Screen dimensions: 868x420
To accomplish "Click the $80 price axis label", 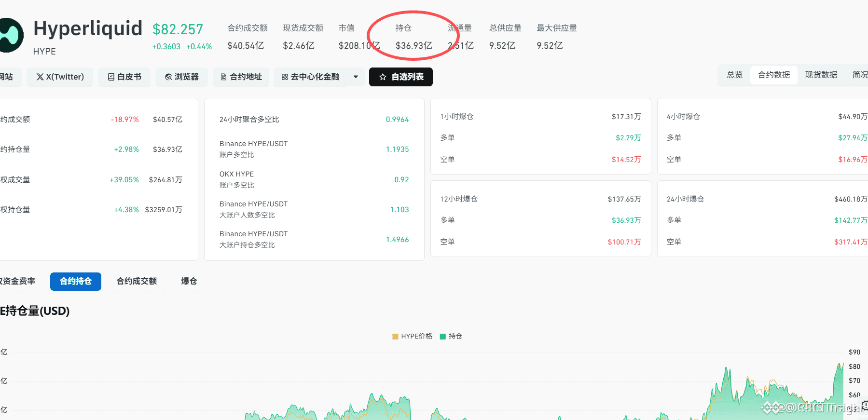I will pyautogui.click(x=854, y=367).
